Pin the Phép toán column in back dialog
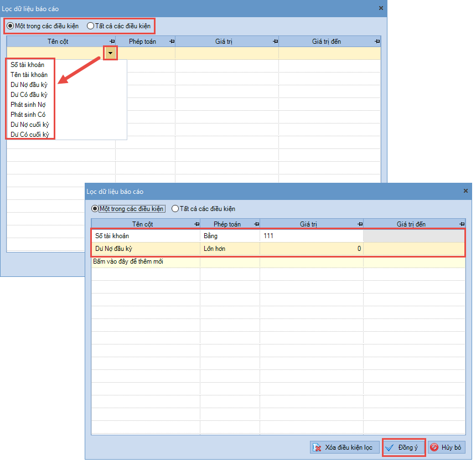476x463 pixels. tap(172, 42)
